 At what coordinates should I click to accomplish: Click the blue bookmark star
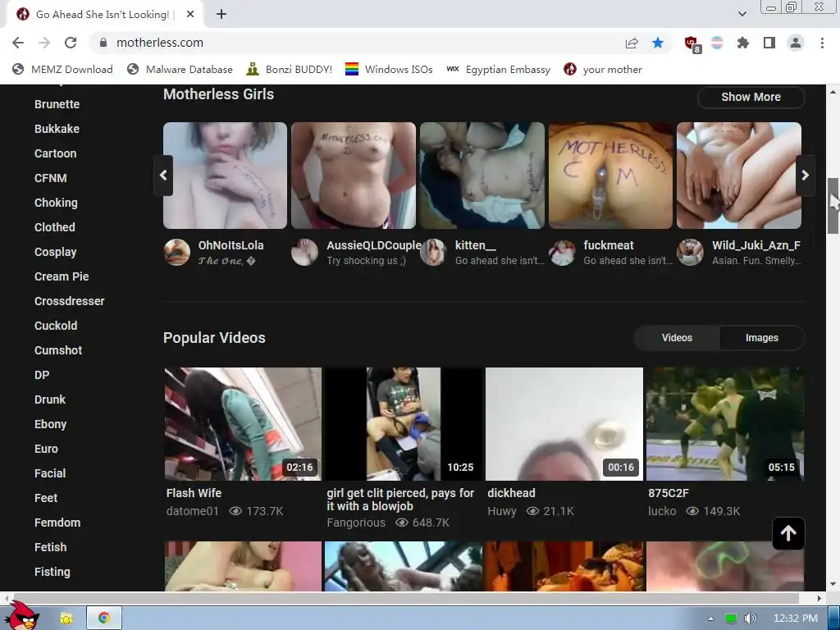coord(658,43)
